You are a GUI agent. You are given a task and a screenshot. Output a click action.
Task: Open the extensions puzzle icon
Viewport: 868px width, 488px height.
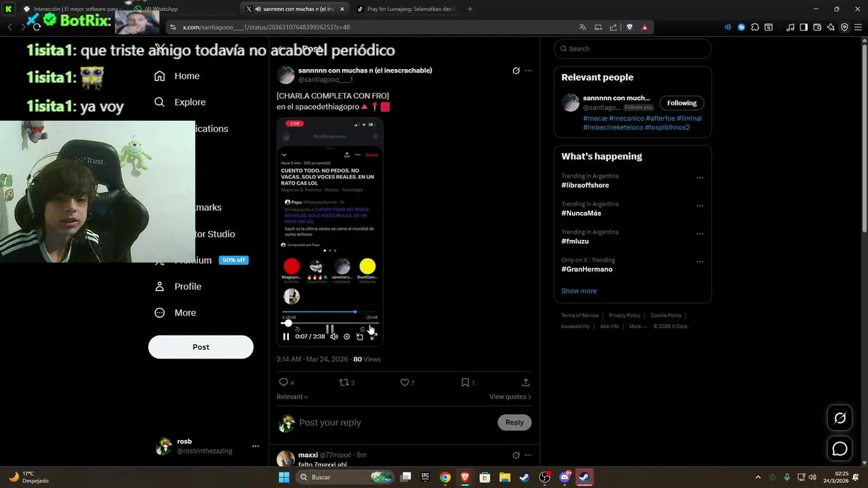(x=755, y=27)
